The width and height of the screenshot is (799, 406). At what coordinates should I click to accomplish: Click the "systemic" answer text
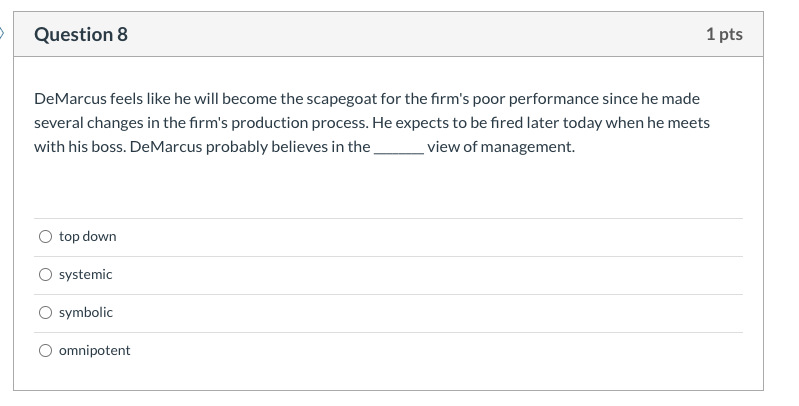coord(85,275)
